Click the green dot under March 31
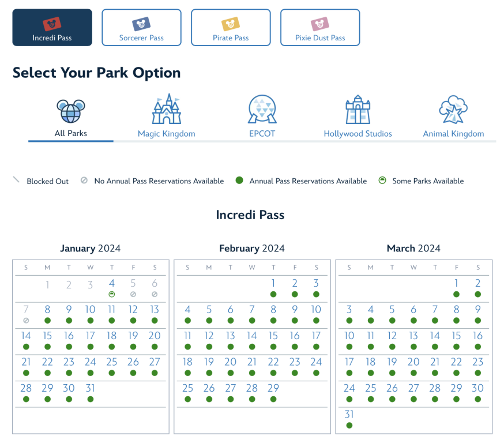The height and width of the screenshot is (443, 504). [x=349, y=426]
